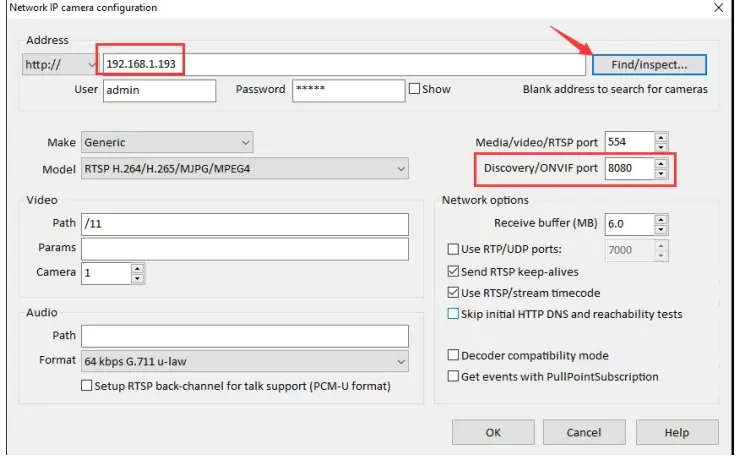Increment the Camera number spinner

(137, 269)
